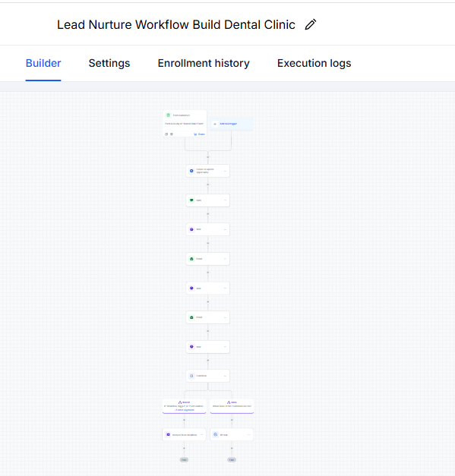Open options menu of Wait between the Emails

tap(225, 288)
